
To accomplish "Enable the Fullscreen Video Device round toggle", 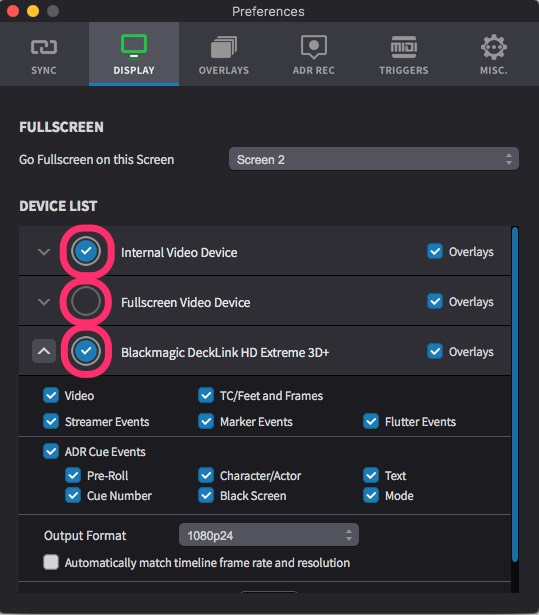I will pyautogui.click(x=86, y=301).
